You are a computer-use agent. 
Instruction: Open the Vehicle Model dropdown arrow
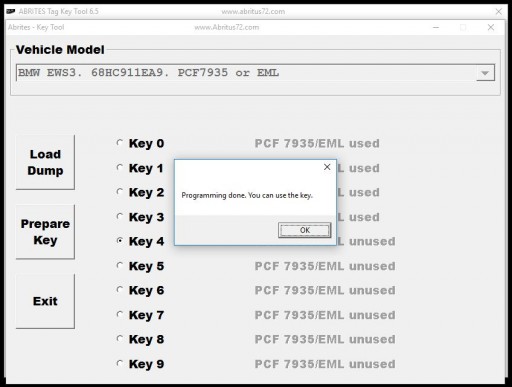coord(485,73)
